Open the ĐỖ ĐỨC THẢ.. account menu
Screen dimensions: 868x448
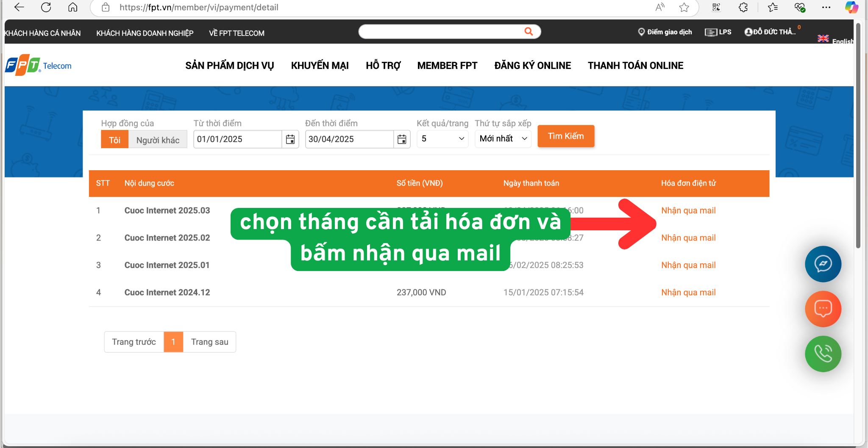tap(771, 32)
